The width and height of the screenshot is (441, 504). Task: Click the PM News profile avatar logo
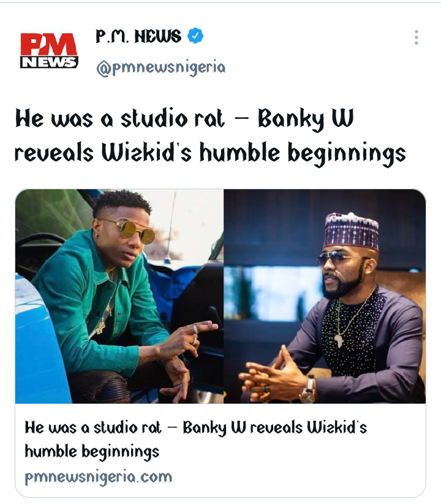click(49, 50)
